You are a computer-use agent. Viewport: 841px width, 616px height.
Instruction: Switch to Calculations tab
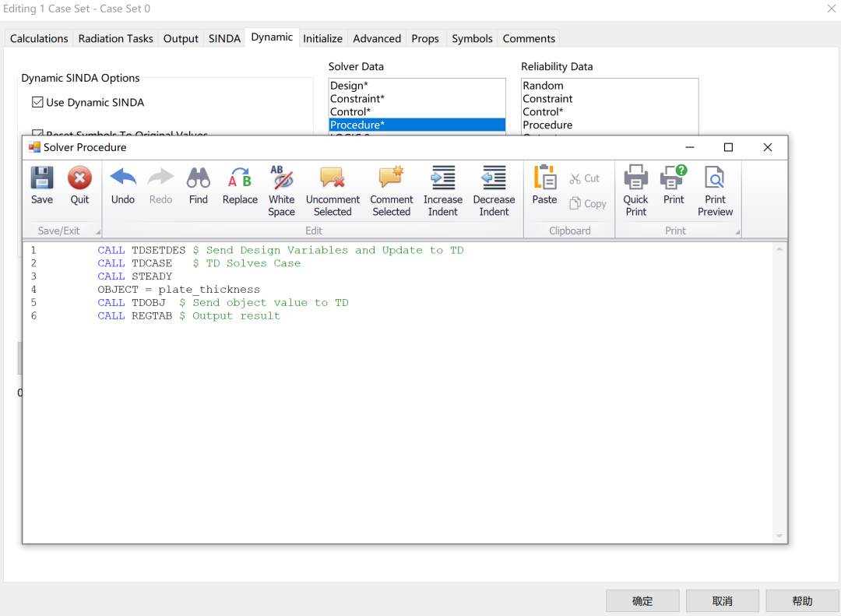[39, 39]
